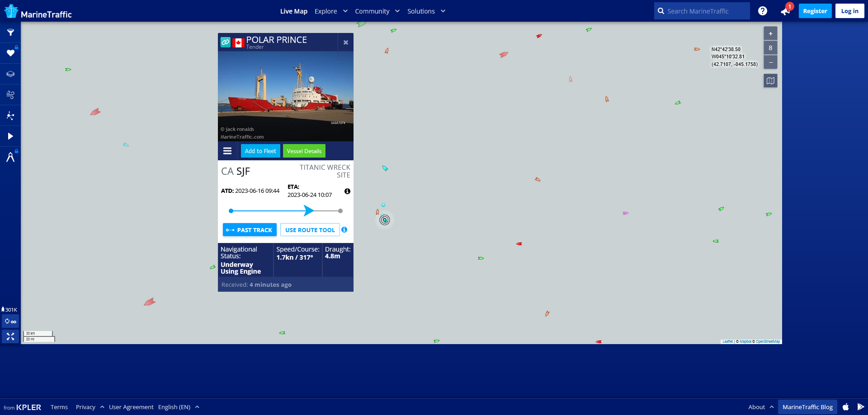
Task: Open the help question mark icon
Action: [x=762, y=11]
